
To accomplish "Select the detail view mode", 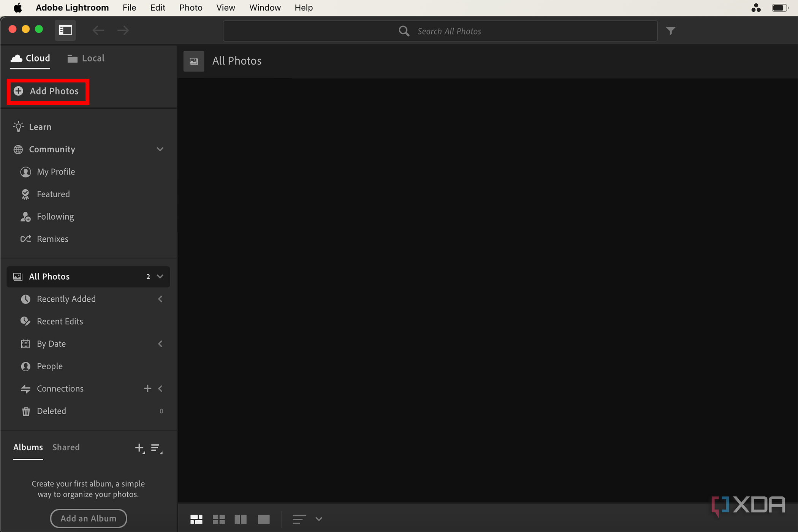I will pos(264,519).
